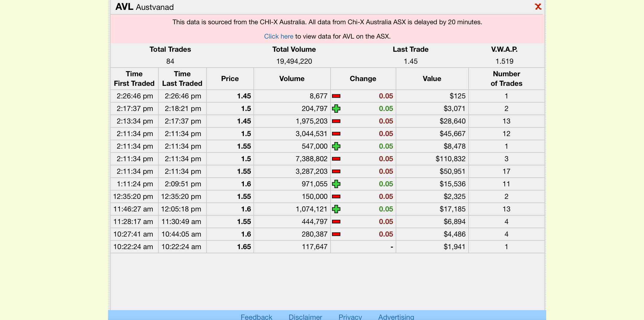Follow the 'Click here' link for ASX data

(x=279, y=36)
